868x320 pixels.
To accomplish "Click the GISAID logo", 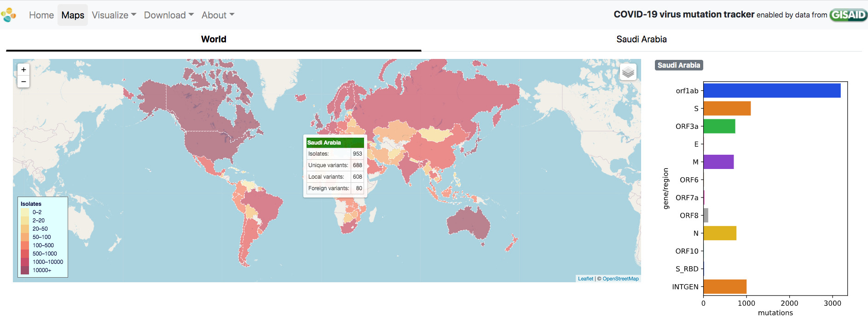I will coord(848,15).
